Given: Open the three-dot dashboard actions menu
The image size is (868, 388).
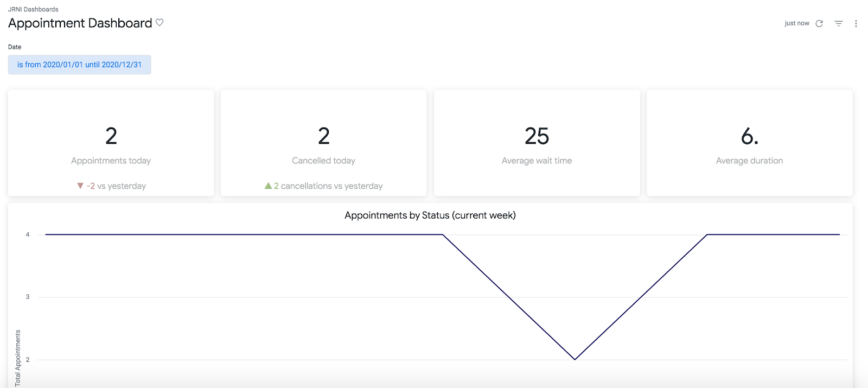Looking at the screenshot, I should pyautogui.click(x=856, y=23).
